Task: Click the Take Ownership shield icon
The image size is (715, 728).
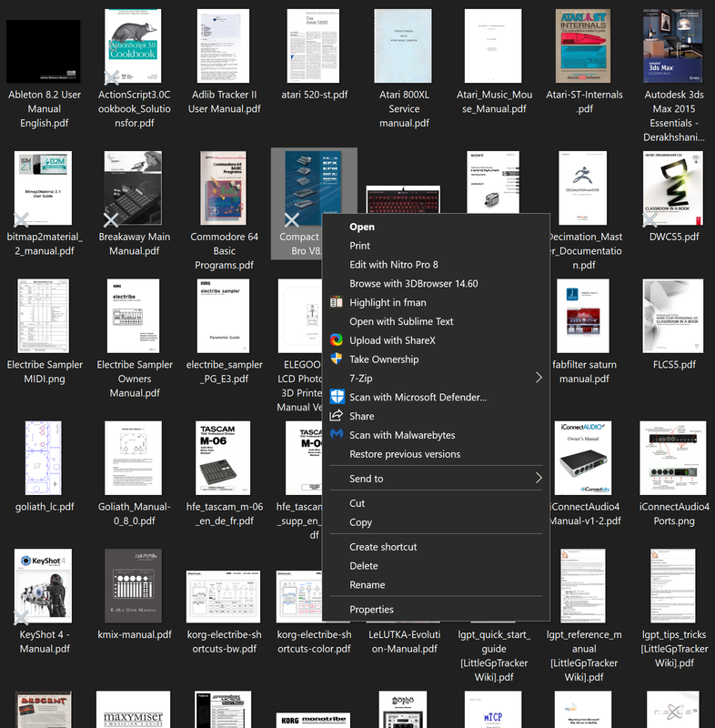Action: (337, 359)
